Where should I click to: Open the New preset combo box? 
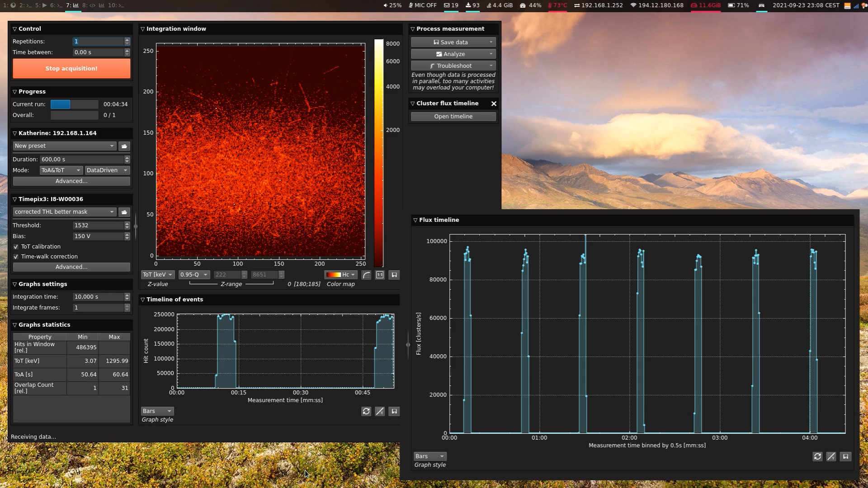[65, 146]
